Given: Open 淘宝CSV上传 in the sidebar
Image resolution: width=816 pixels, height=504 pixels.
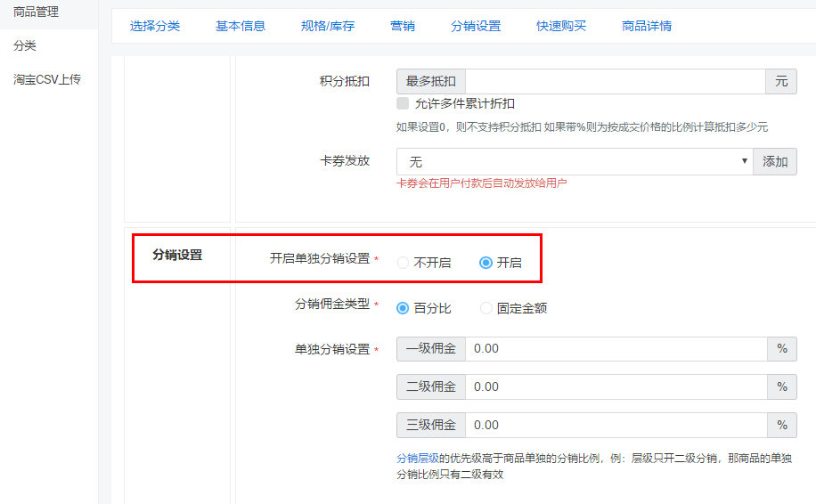Looking at the screenshot, I should [x=47, y=79].
